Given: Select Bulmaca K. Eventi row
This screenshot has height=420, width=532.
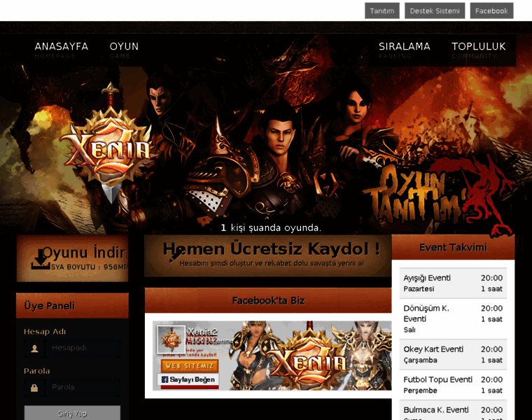Looking at the screenshot, I should pos(453,410).
